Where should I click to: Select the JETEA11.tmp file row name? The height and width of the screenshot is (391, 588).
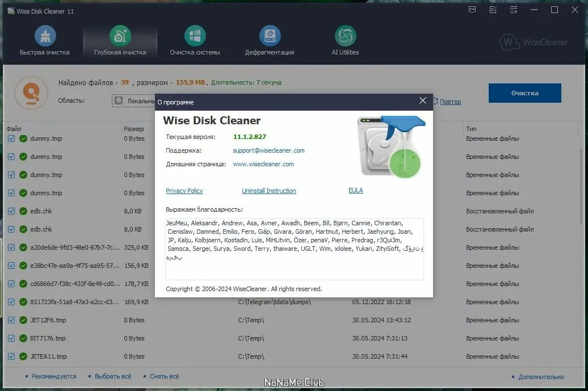point(48,356)
